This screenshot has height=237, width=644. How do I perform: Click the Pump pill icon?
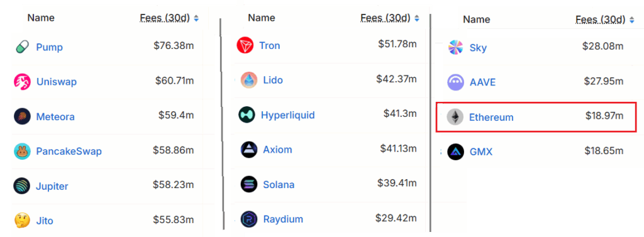pos(22,47)
